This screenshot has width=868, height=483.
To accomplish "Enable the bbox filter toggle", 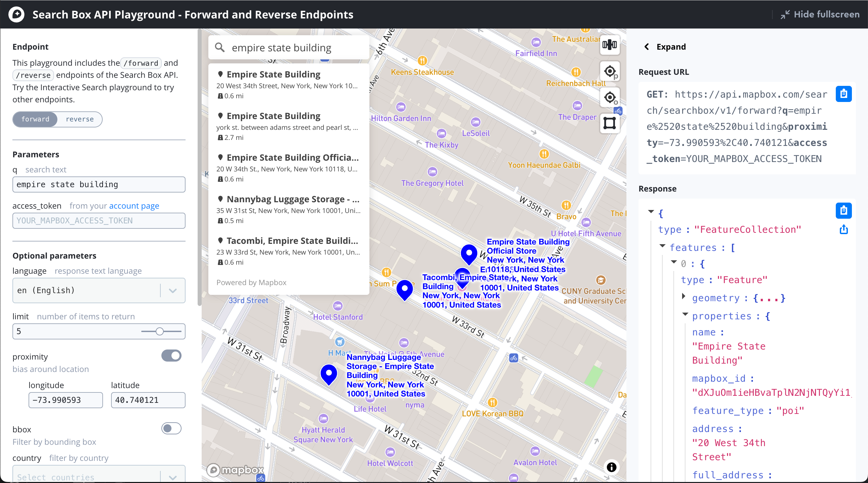I will click(171, 428).
